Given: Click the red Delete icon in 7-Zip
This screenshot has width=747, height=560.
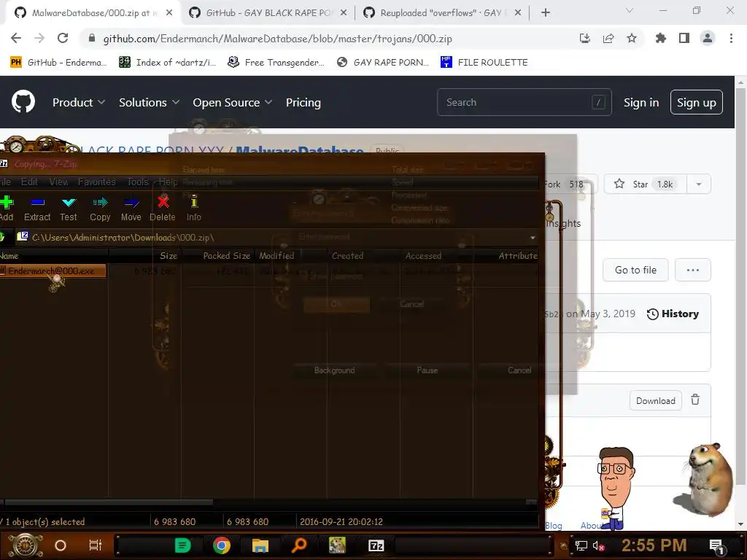Looking at the screenshot, I should (163, 202).
